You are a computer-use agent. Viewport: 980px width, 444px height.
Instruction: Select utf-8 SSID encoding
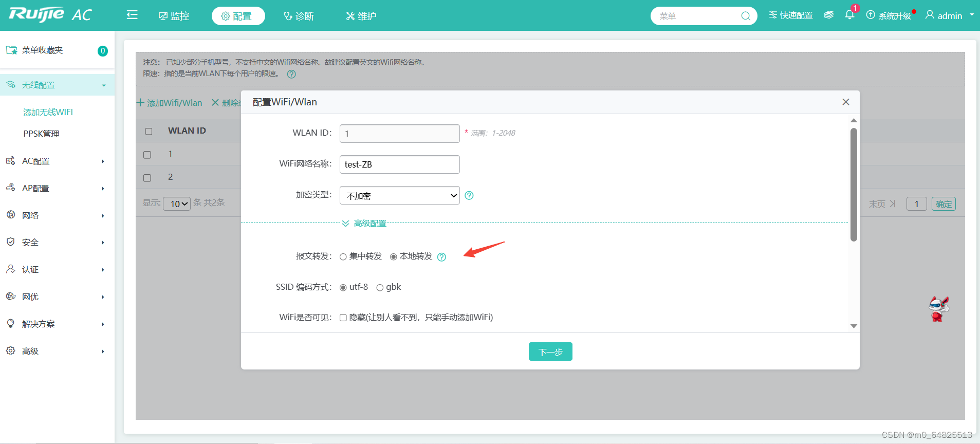[343, 288]
